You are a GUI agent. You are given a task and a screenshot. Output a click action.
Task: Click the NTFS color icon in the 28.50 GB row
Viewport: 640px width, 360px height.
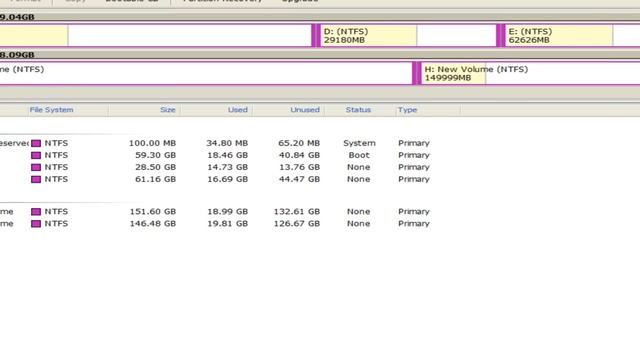pyautogui.click(x=36, y=167)
